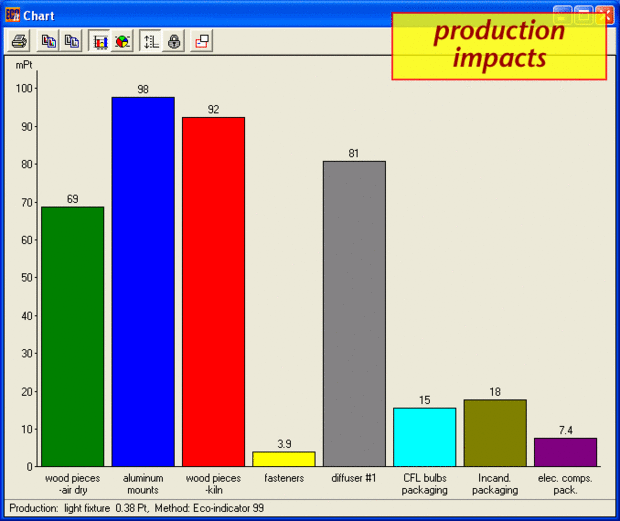Click the padlock icon to lock the scale
Viewport: 620px width, 521px height.
tap(174, 41)
